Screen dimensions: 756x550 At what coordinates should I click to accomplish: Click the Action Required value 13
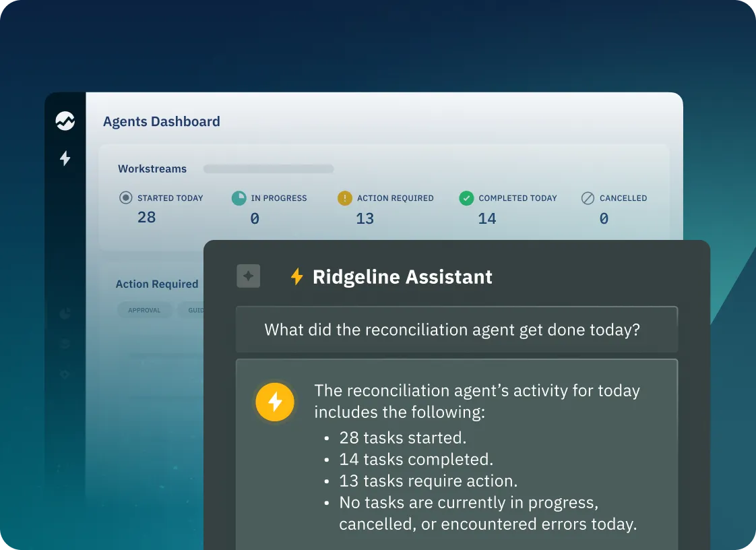(x=365, y=218)
